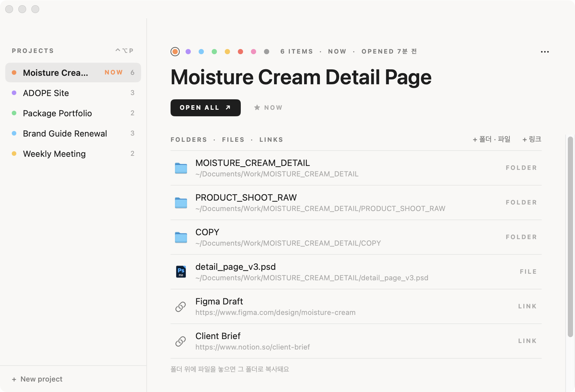Click the Figma Draft link icon
This screenshot has width=575, height=392.
(x=181, y=307)
